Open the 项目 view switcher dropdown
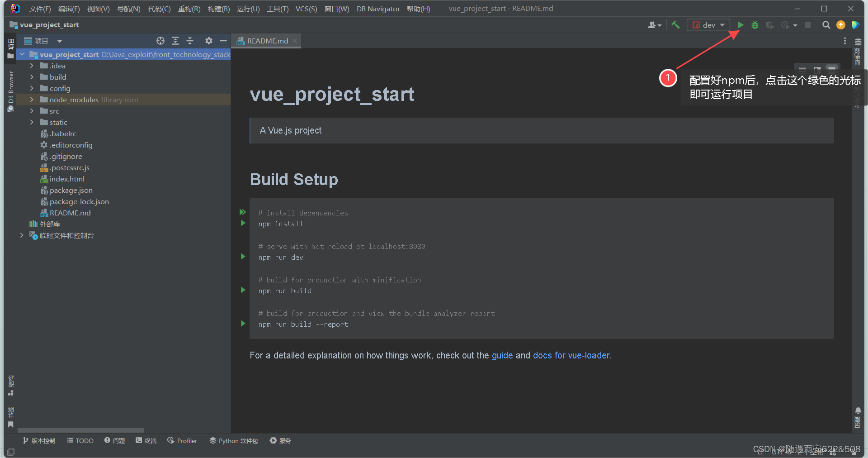Viewport: 868px width, 458px height. tap(59, 41)
